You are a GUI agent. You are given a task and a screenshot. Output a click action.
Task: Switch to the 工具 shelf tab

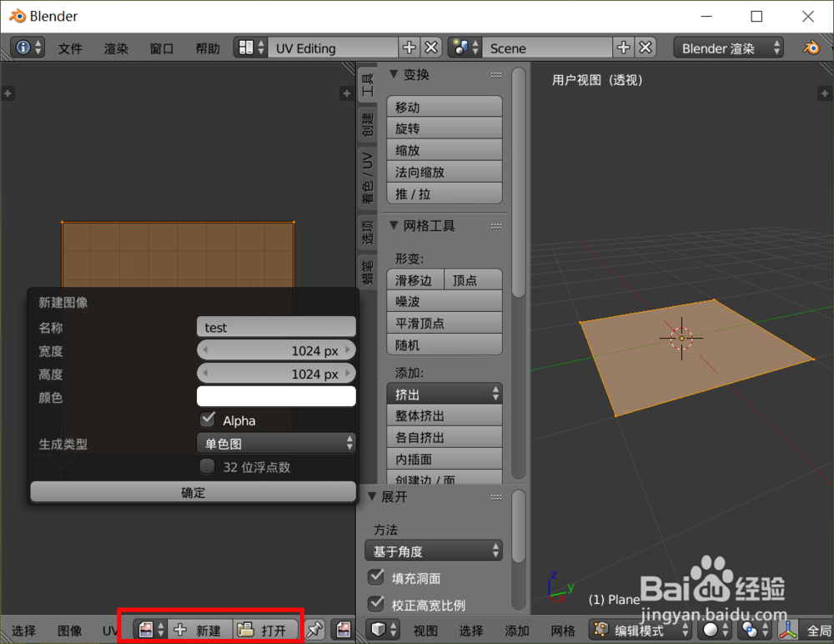click(368, 84)
